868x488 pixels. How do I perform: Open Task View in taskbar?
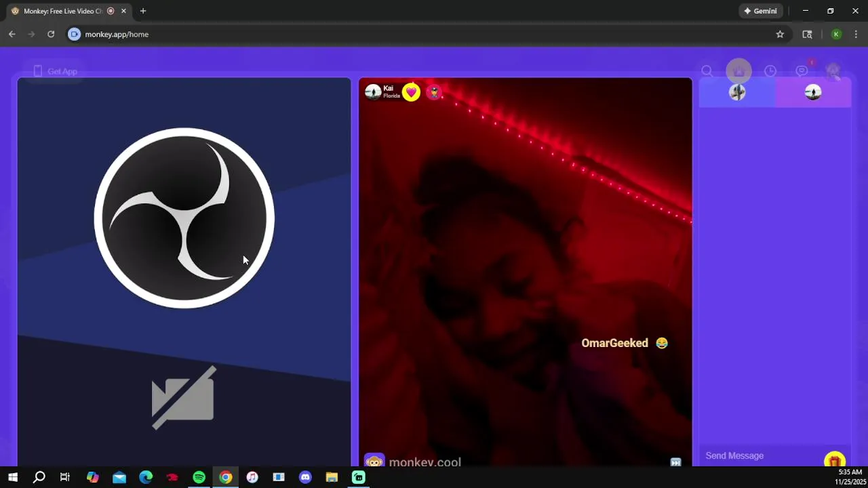[65, 477]
